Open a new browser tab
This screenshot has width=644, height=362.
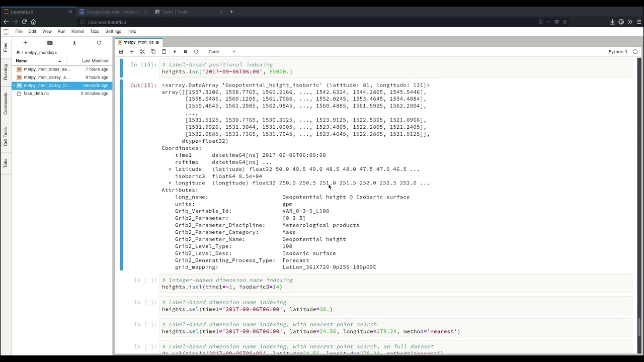point(231,12)
